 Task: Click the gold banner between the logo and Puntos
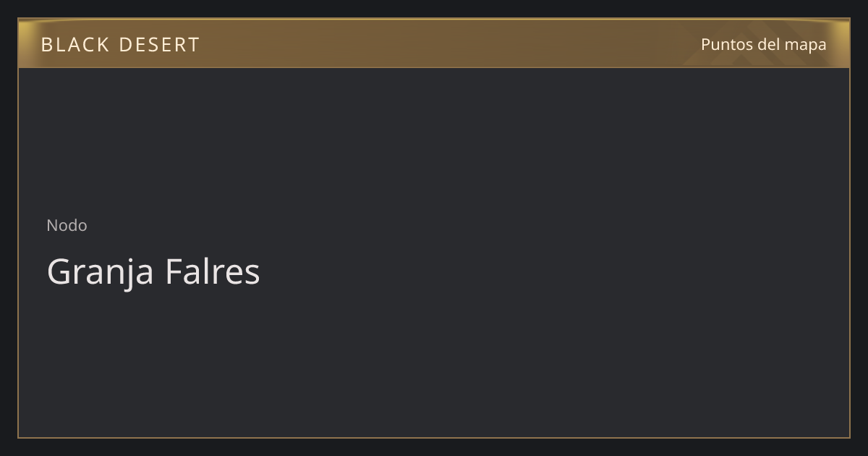pos(448,43)
